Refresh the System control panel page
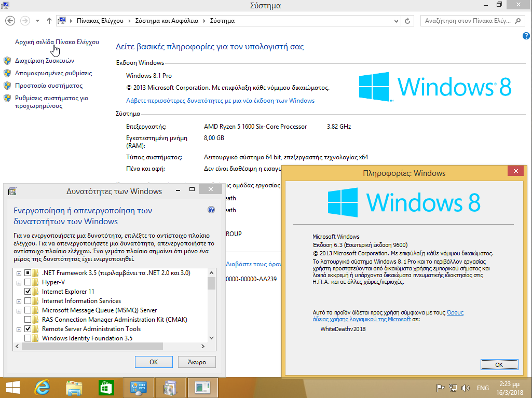 point(407,21)
